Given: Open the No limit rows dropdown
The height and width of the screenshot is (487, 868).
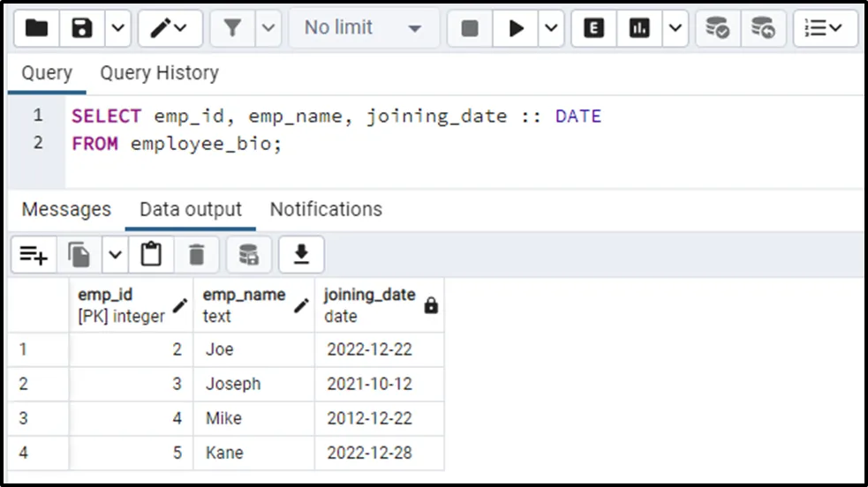Looking at the screenshot, I should pos(362,28).
